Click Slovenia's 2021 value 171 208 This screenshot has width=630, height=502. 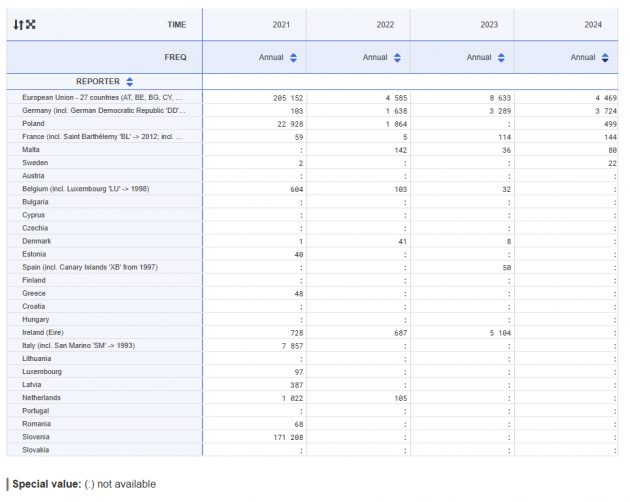coord(288,437)
